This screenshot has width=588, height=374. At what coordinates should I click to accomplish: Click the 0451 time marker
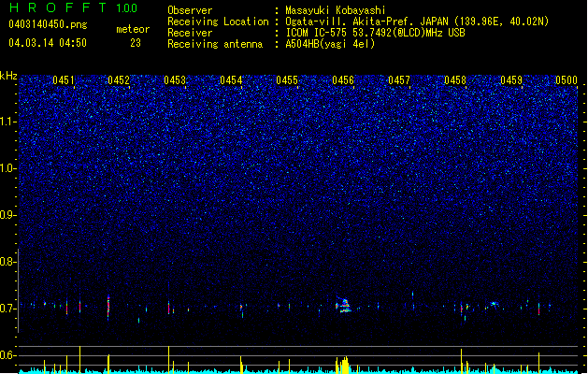point(64,80)
